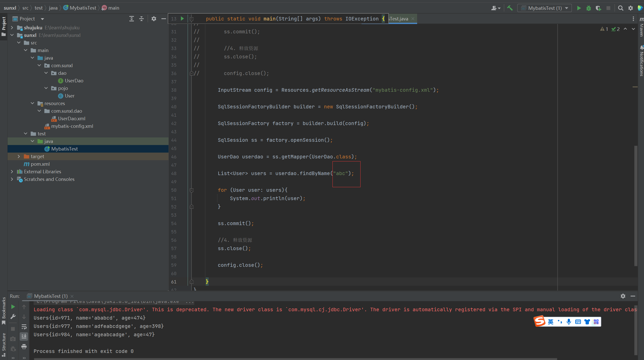
Task: Toggle scroll to end in Run console
Action: [x=24, y=336]
